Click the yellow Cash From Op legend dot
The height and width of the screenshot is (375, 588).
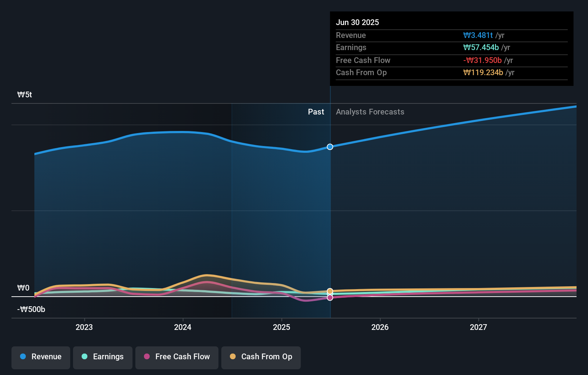[x=233, y=357]
